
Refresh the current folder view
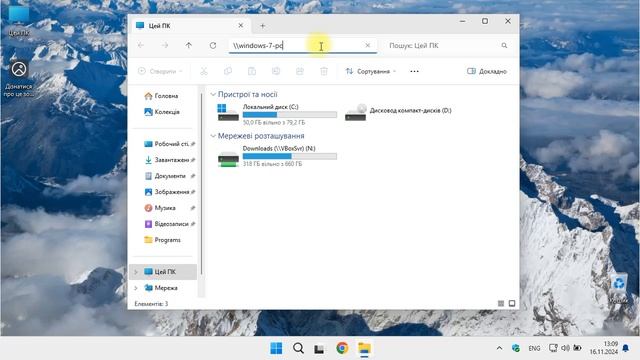tap(213, 45)
